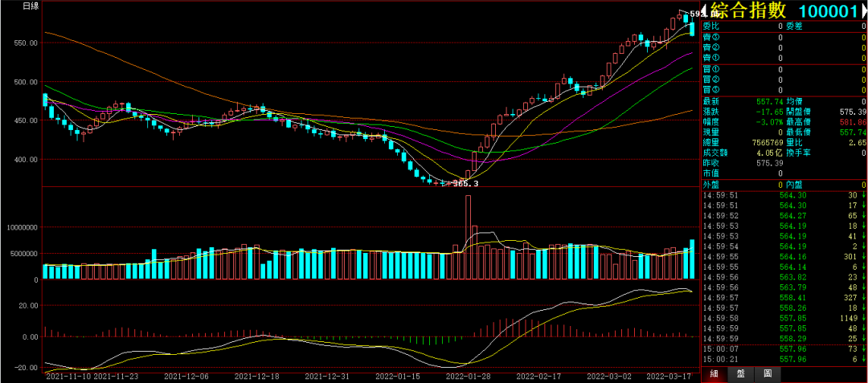868x383 pixels.
Task: Switch to the 圖 chart tab
Action: click(x=768, y=375)
